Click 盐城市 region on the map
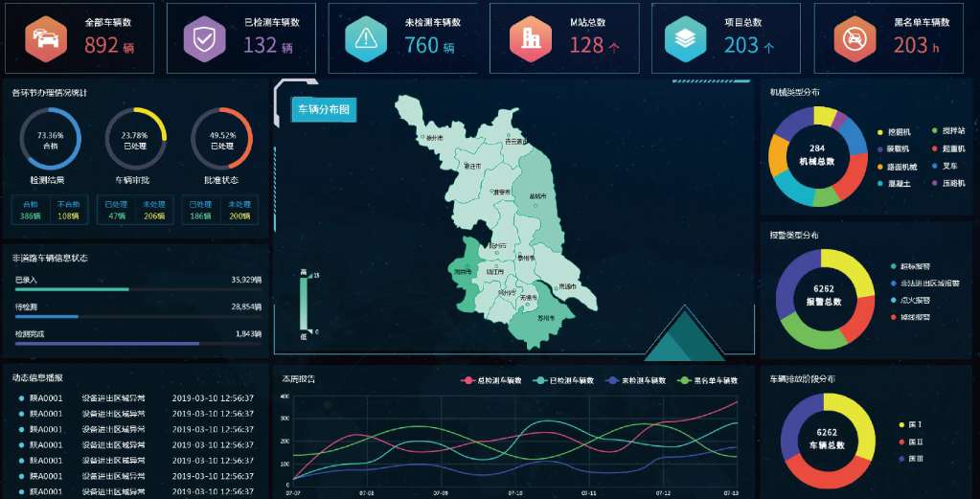Viewport: 980px width, 499px height. (534, 196)
